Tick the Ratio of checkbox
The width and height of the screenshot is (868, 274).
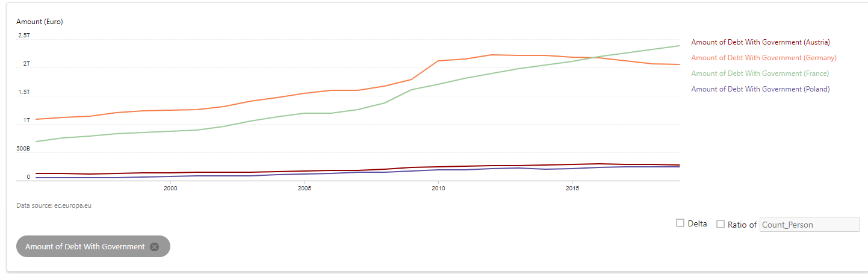tap(721, 224)
